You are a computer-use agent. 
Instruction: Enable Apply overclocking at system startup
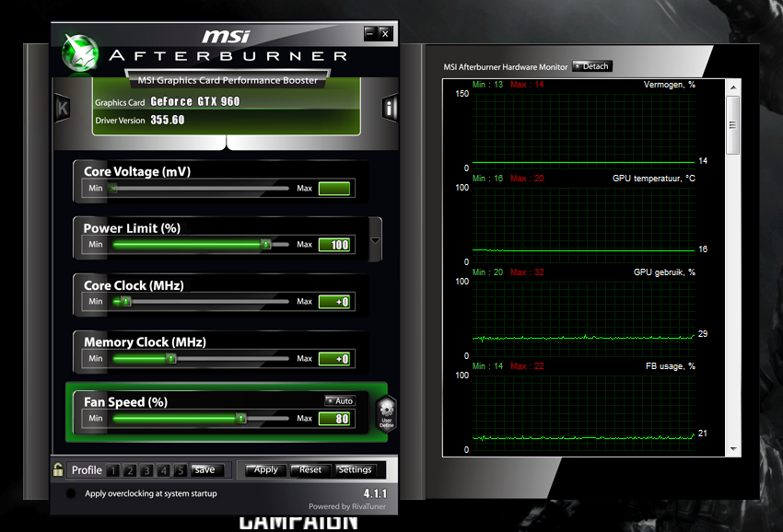coord(71,493)
